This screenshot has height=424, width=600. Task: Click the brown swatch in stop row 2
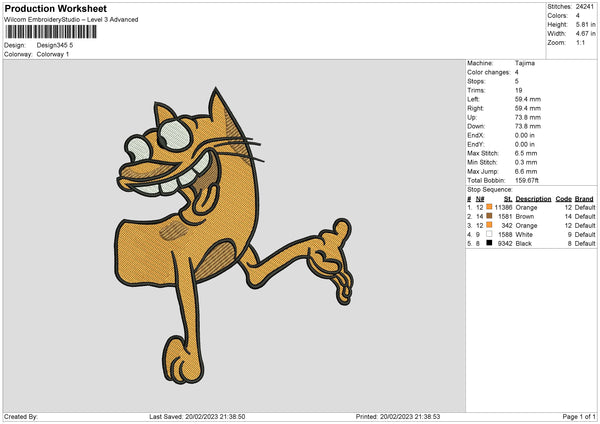click(489, 216)
